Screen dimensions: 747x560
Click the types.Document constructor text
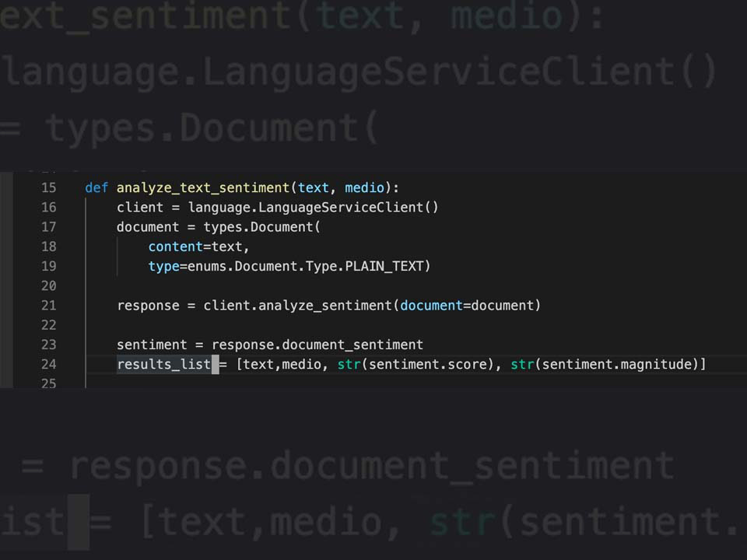coord(262,227)
